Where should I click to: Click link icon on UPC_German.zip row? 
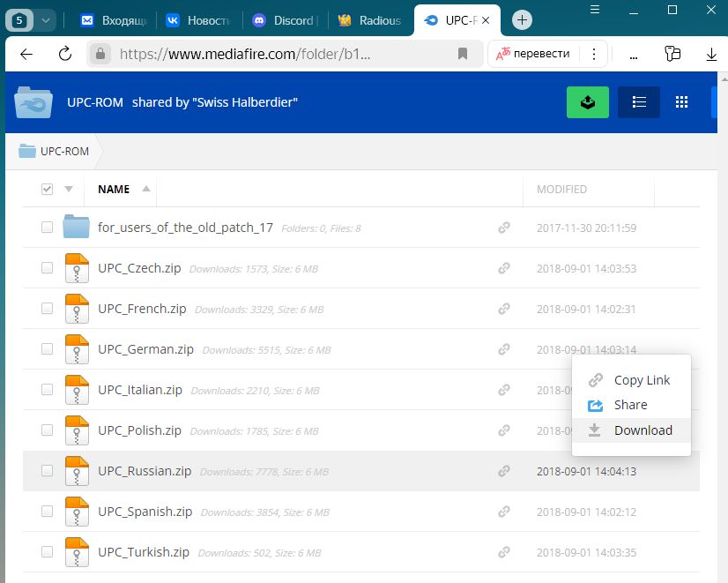(x=504, y=349)
